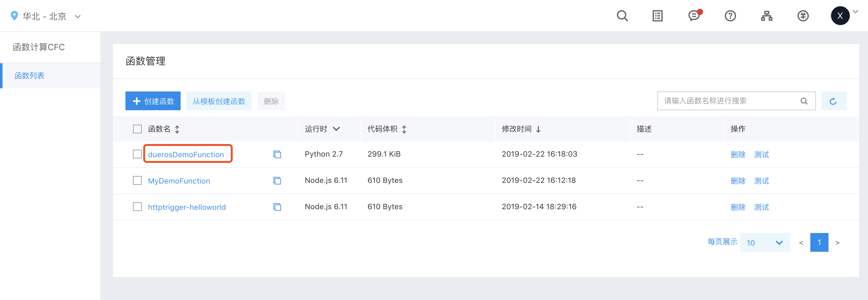
Task: Click the refresh list icon button
Action: click(833, 101)
